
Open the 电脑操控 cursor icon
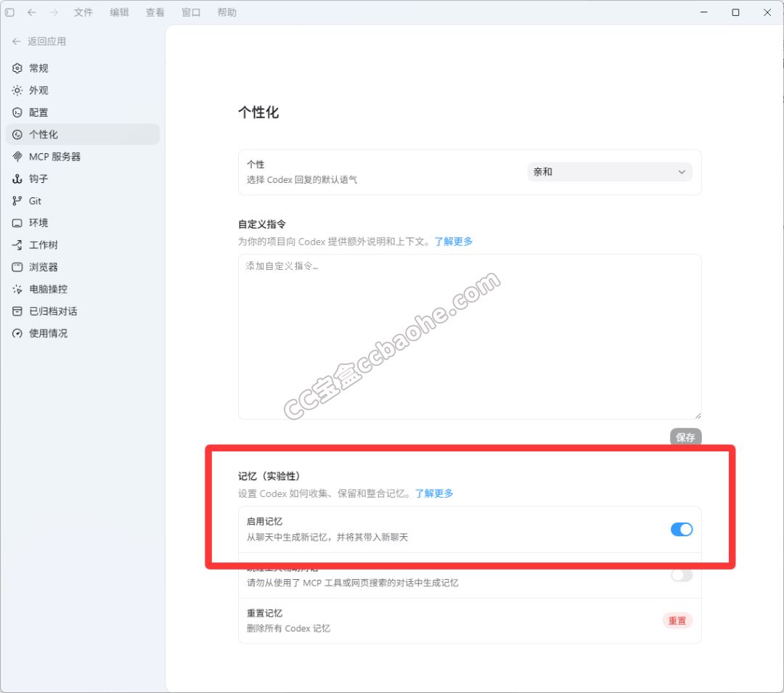point(17,290)
